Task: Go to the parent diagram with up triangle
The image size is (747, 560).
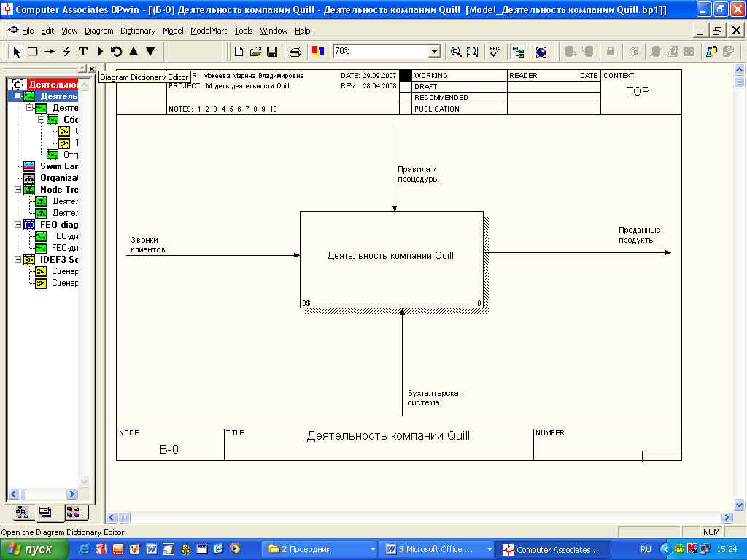Action: pyautogui.click(x=133, y=52)
